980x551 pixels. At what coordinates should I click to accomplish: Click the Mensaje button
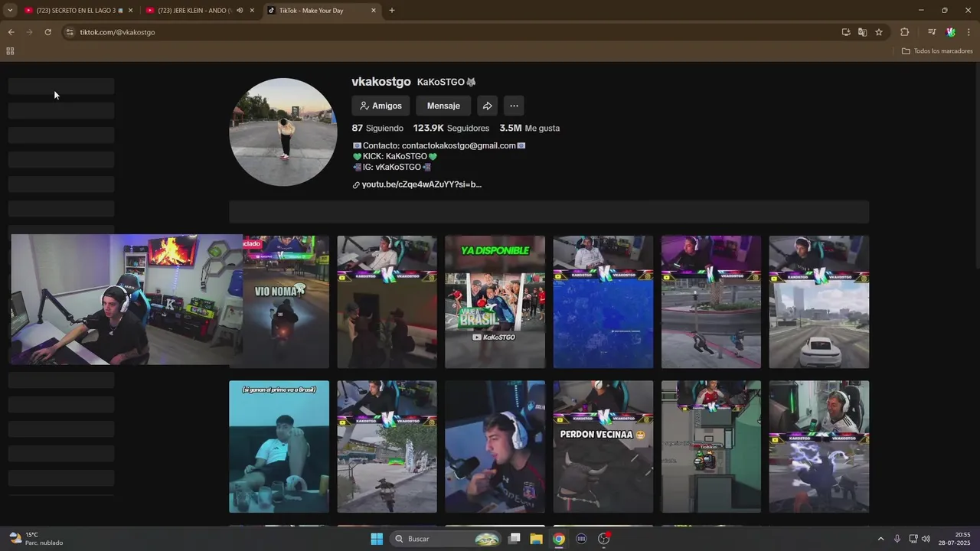coord(443,106)
